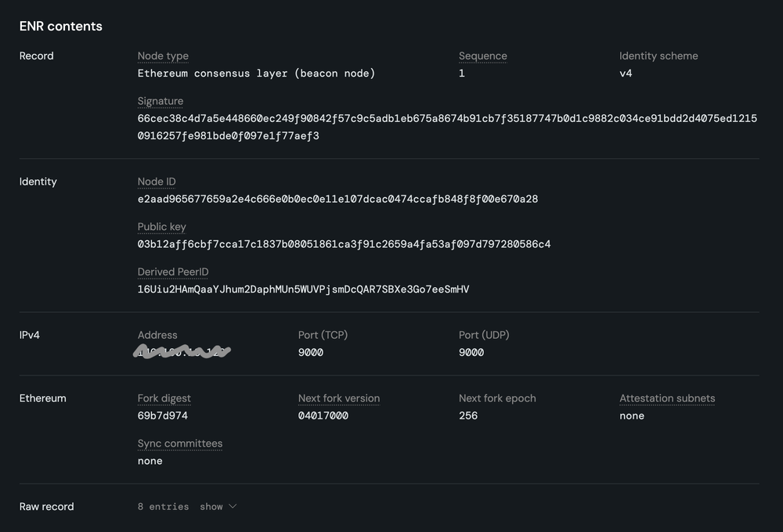Click the ENR contents heading
The height and width of the screenshot is (532, 783).
61,26
